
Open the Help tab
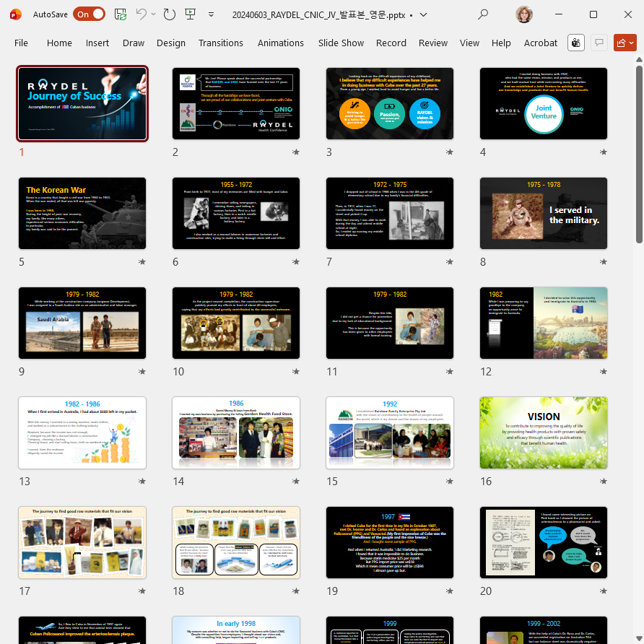pos(501,43)
